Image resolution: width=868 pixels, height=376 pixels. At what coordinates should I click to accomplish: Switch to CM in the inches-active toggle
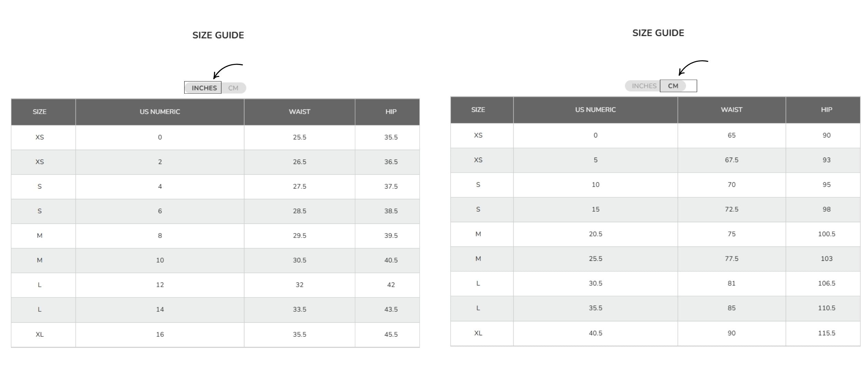click(x=233, y=88)
